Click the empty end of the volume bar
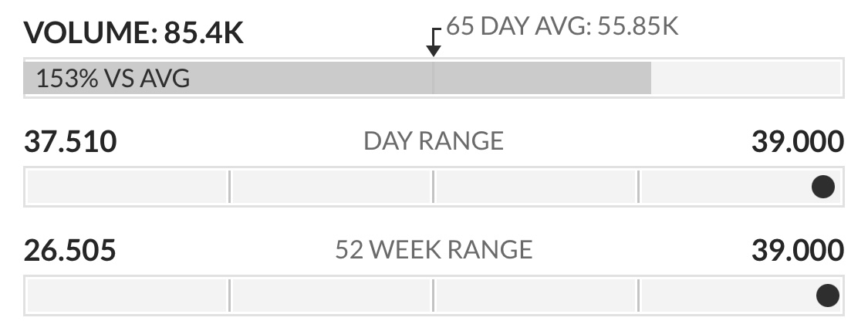 click(x=745, y=78)
